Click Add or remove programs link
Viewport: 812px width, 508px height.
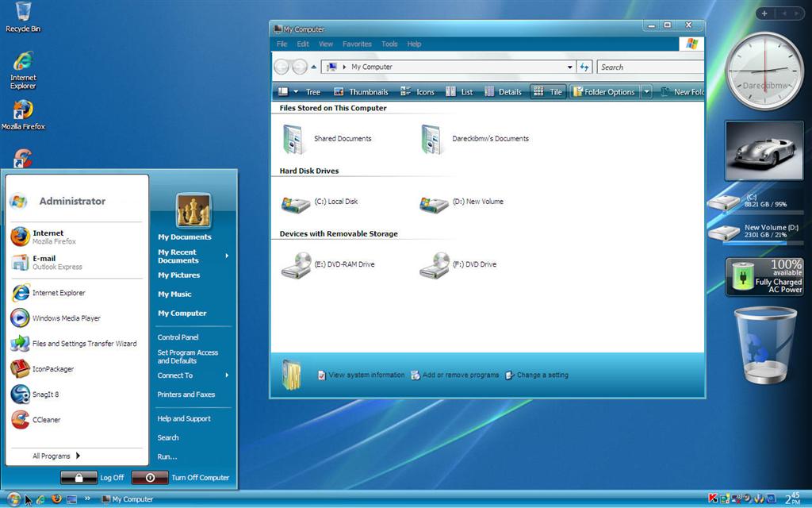click(x=455, y=375)
